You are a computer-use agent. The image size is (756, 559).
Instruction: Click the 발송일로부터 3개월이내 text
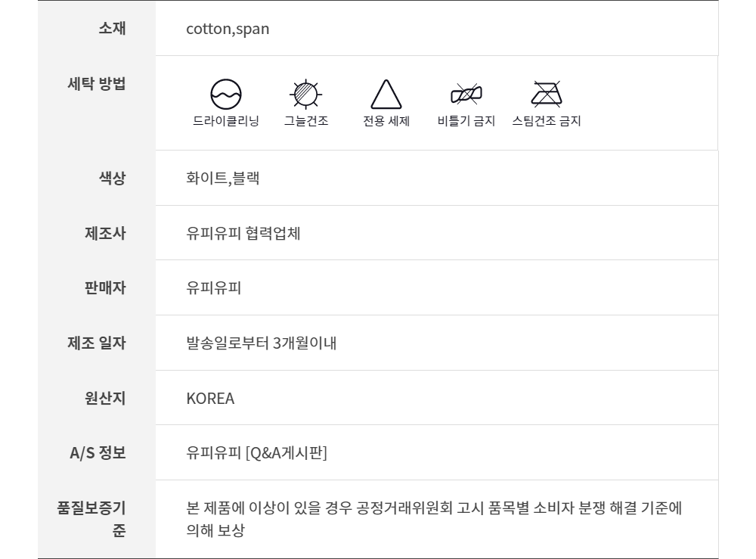(261, 343)
